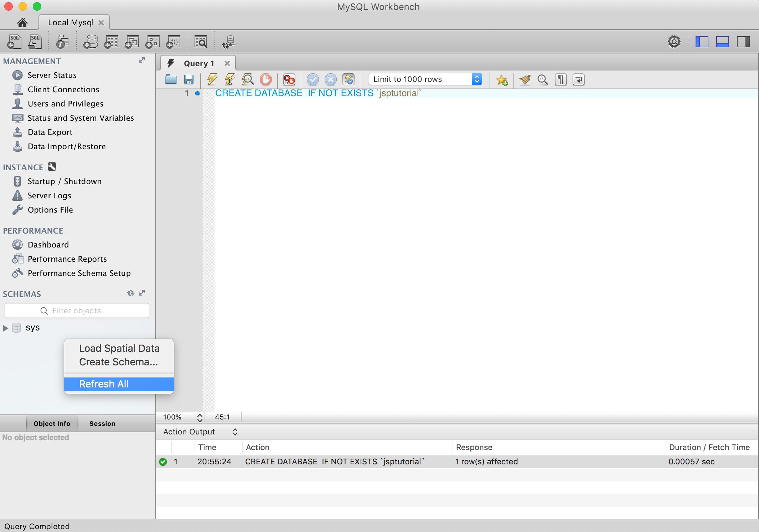Create new schema toolbar icon

point(91,42)
